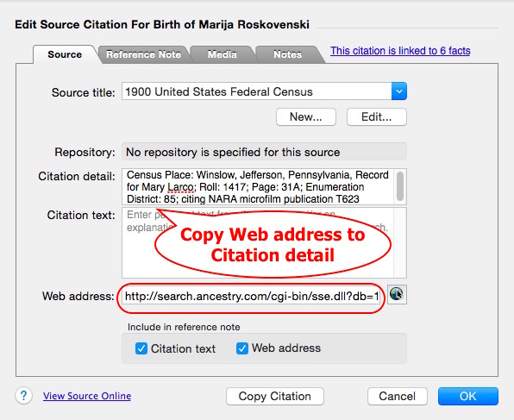Confirm with the OK button
Screen dimensions: 514x420
pyautogui.click(x=467, y=396)
